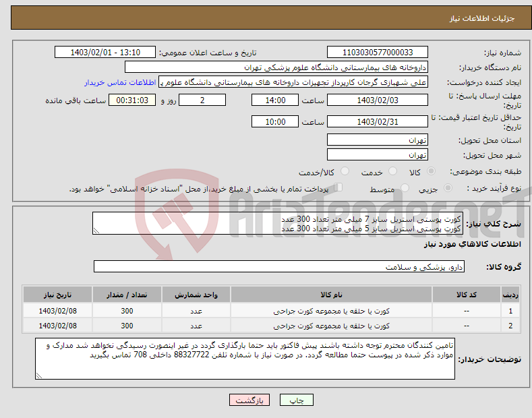Click need date 1403/02/08 in row 2
This screenshot has height=418, width=532.
tap(58, 326)
